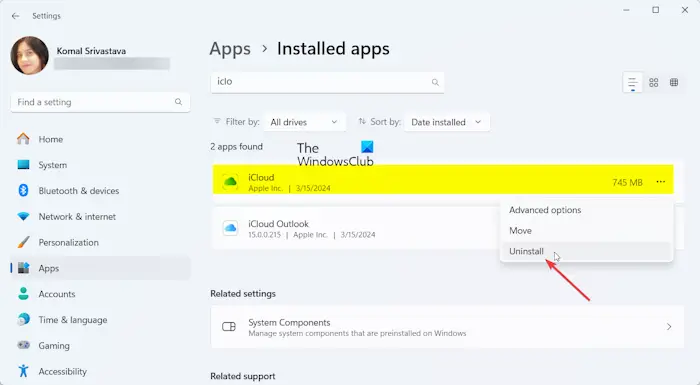Switch to list view layout icon
This screenshot has height=385, width=700.
[x=633, y=83]
